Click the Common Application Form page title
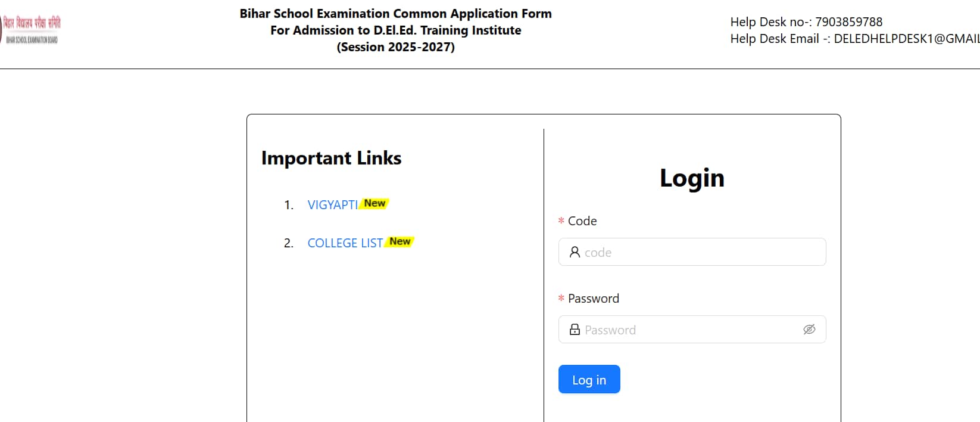Viewport: 980px width, 422px height. [x=395, y=14]
